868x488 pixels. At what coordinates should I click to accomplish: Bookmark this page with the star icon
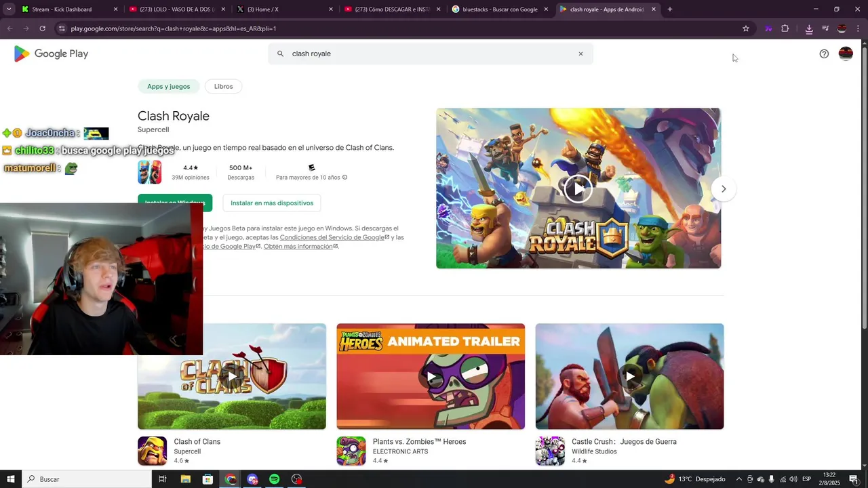click(746, 28)
